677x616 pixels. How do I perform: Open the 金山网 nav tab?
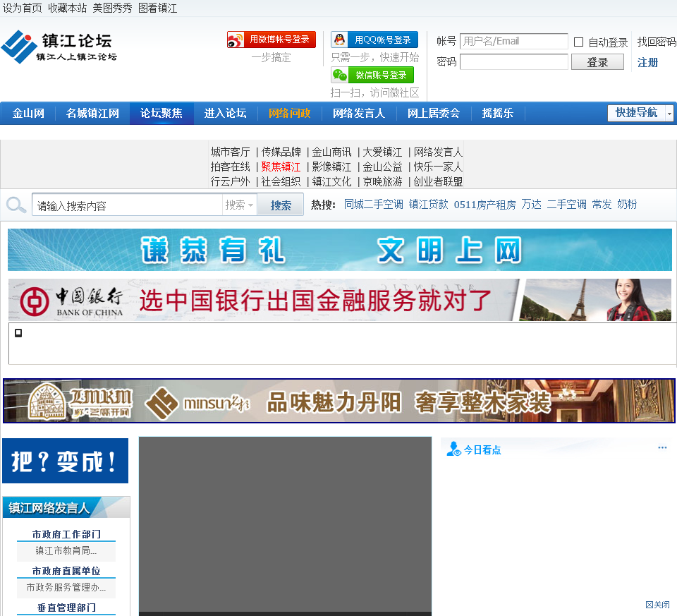coord(28,114)
